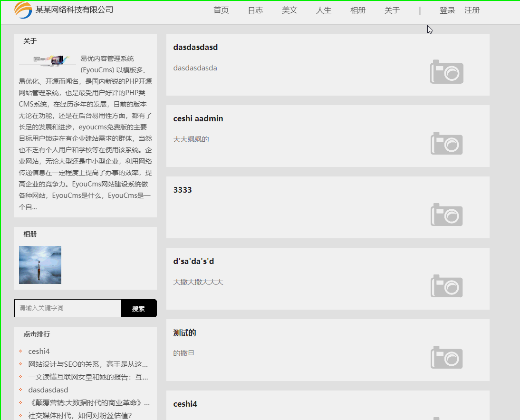Open 一文读懂互联网女皇和她的报告 ranking entry
The height and width of the screenshot is (420, 520).
pyautogui.click(x=88, y=377)
